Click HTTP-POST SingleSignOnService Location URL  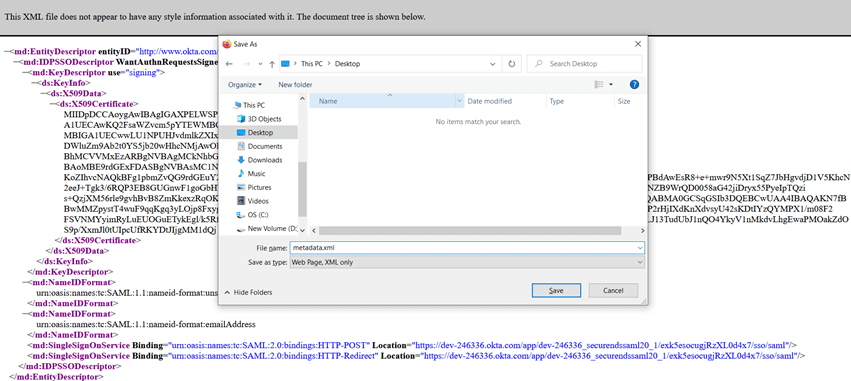601,345
